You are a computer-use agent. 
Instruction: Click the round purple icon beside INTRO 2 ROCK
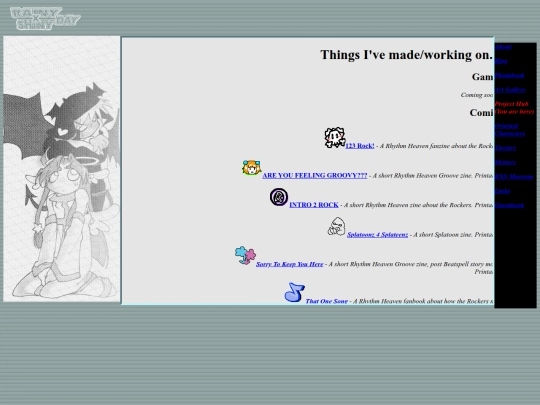coord(279,197)
